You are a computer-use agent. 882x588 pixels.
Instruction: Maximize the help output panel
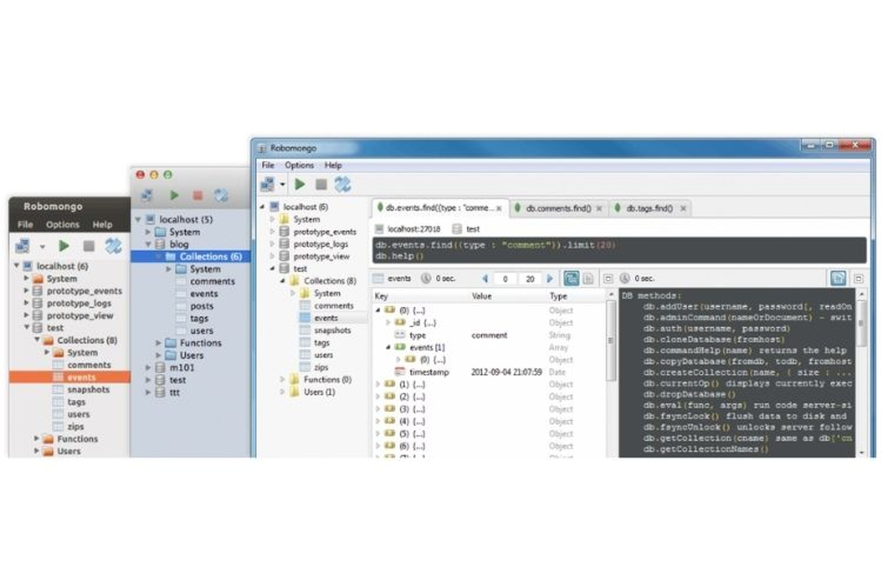(858, 279)
